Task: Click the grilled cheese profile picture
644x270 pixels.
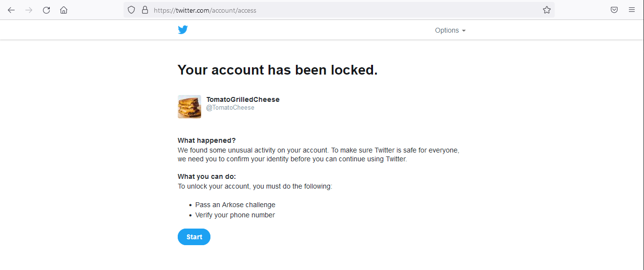Action: [189, 107]
